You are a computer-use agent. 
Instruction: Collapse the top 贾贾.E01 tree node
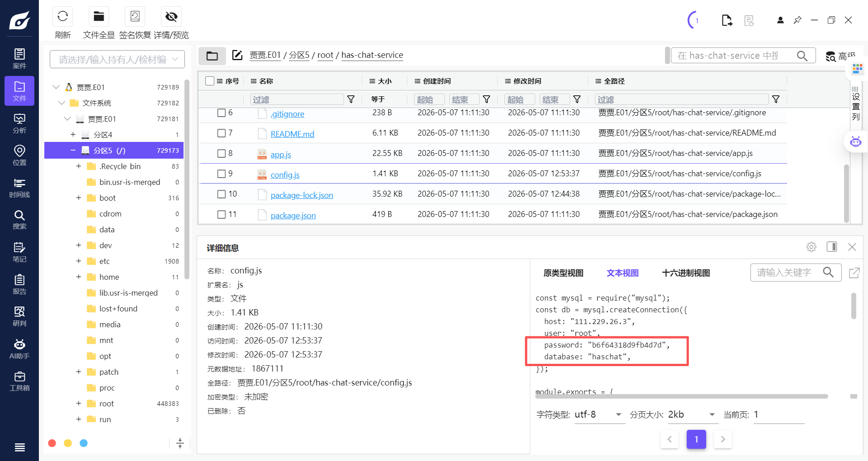[56, 87]
